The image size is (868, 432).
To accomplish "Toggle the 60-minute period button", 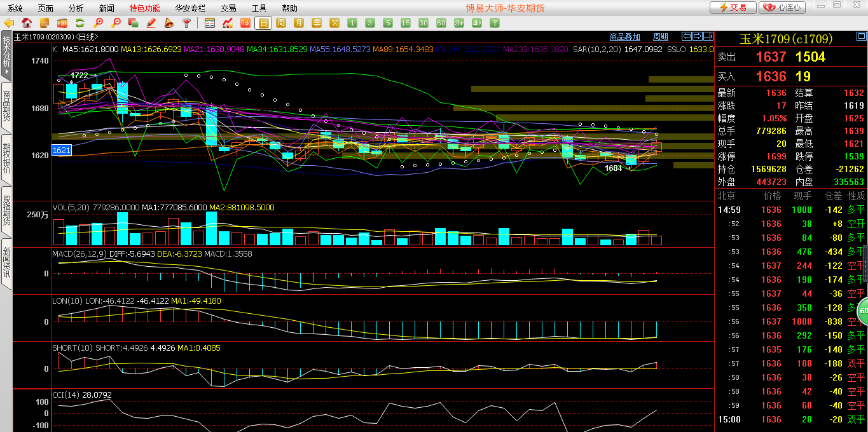I will click(x=441, y=23).
